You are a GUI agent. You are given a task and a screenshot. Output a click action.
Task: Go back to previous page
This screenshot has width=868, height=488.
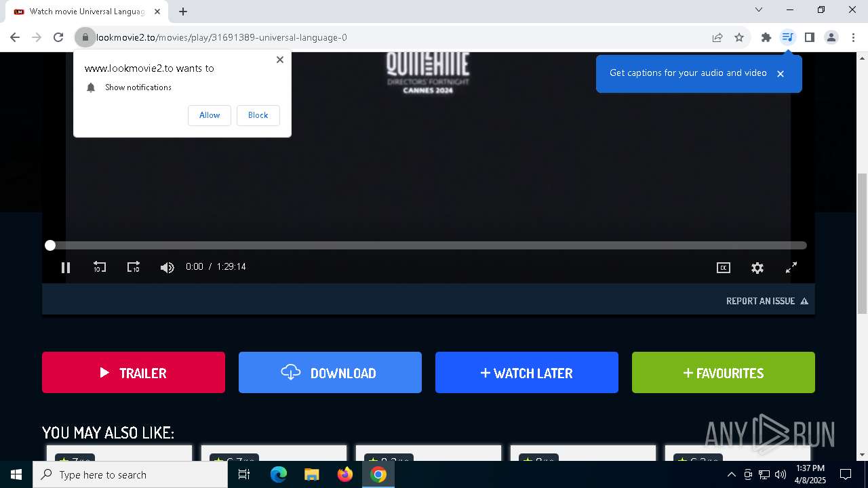[x=15, y=37]
